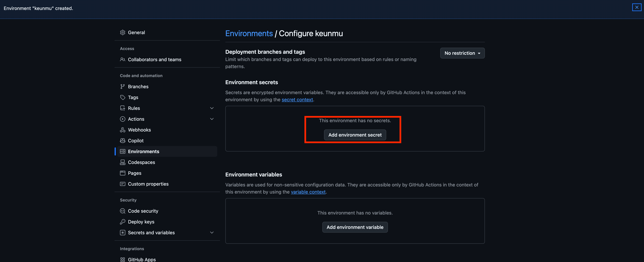Click the GitHub Apps grid icon
This screenshot has width=644, height=262.
click(x=122, y=259)
